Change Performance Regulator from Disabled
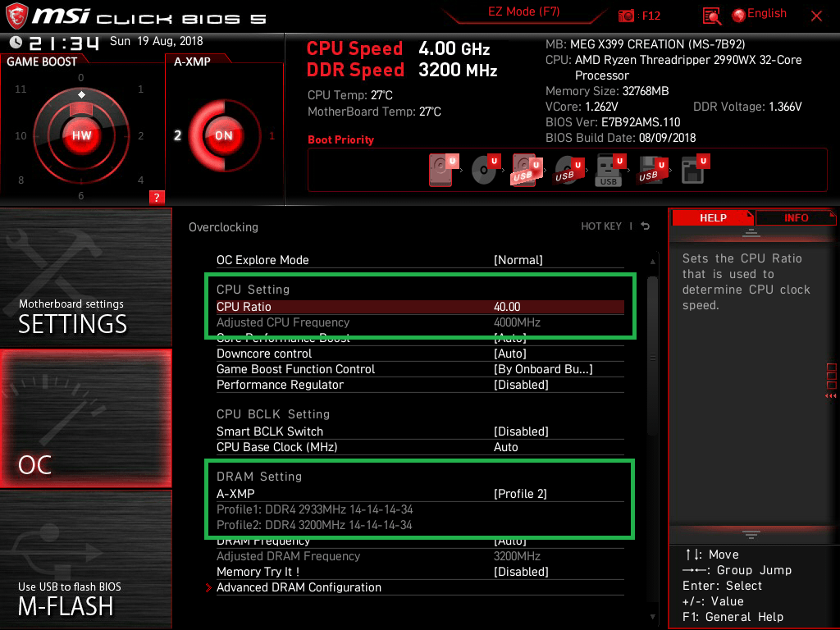Image resolution: width=840 pixels, height=630 pixels. (x=420, y=385)
